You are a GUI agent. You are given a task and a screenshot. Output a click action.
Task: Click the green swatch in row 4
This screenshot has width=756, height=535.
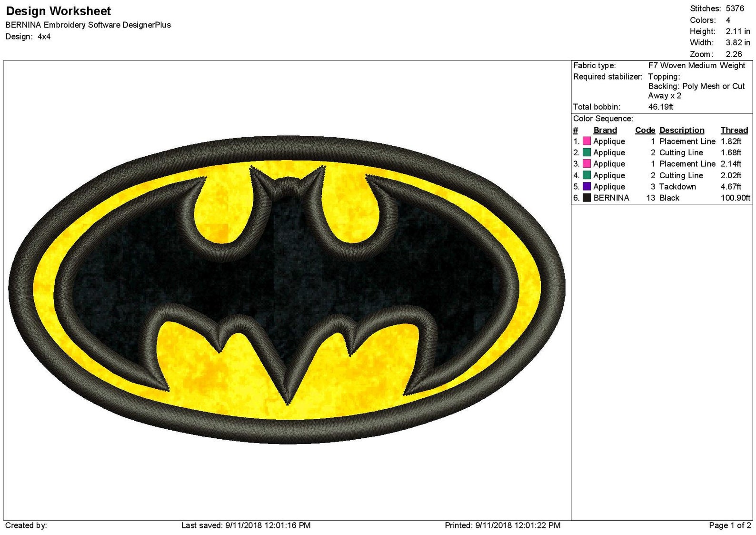click(x=587, y=175)
